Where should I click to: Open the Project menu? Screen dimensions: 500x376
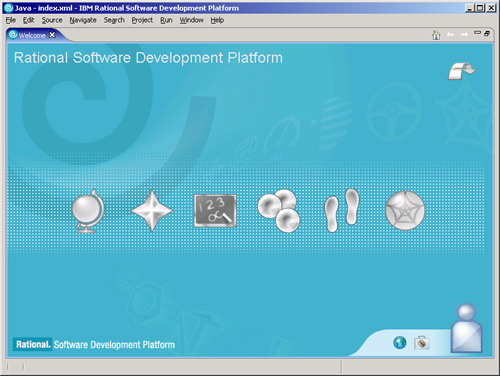(x=142, y=20)
